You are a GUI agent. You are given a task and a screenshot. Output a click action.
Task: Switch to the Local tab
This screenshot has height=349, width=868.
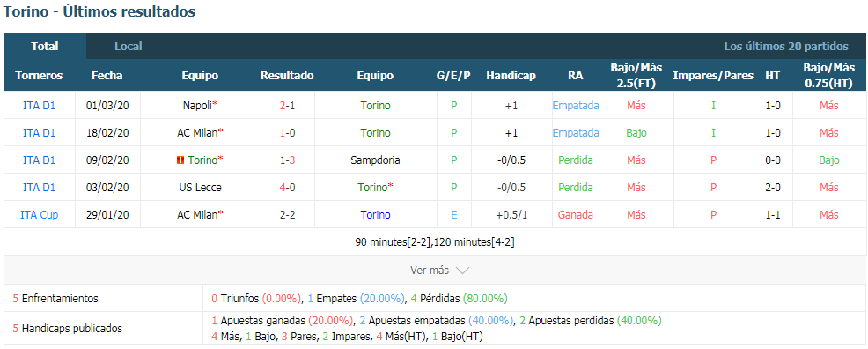click(x=129, y=47)
